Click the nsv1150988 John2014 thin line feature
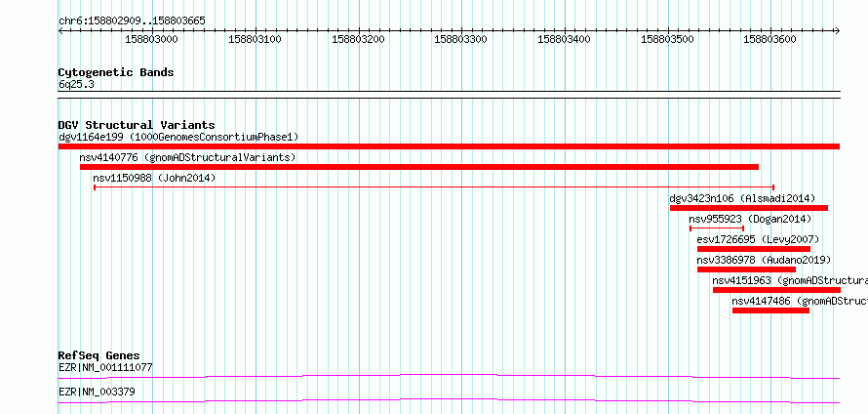 [434, 187]
